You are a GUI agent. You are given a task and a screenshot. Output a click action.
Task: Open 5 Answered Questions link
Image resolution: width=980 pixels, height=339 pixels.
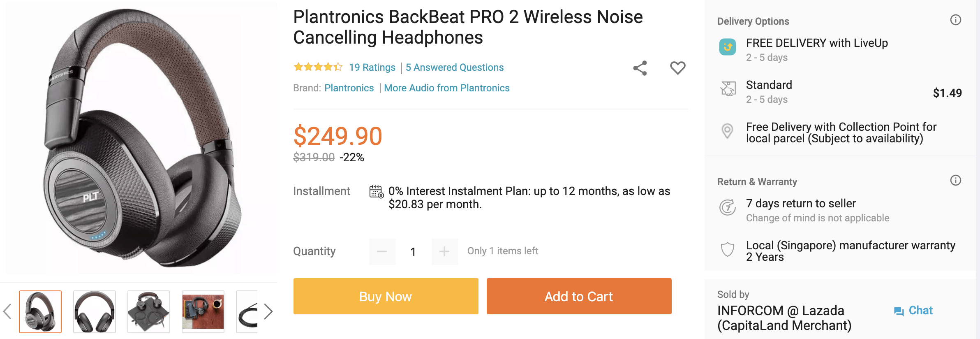click(x=454, y=67)
